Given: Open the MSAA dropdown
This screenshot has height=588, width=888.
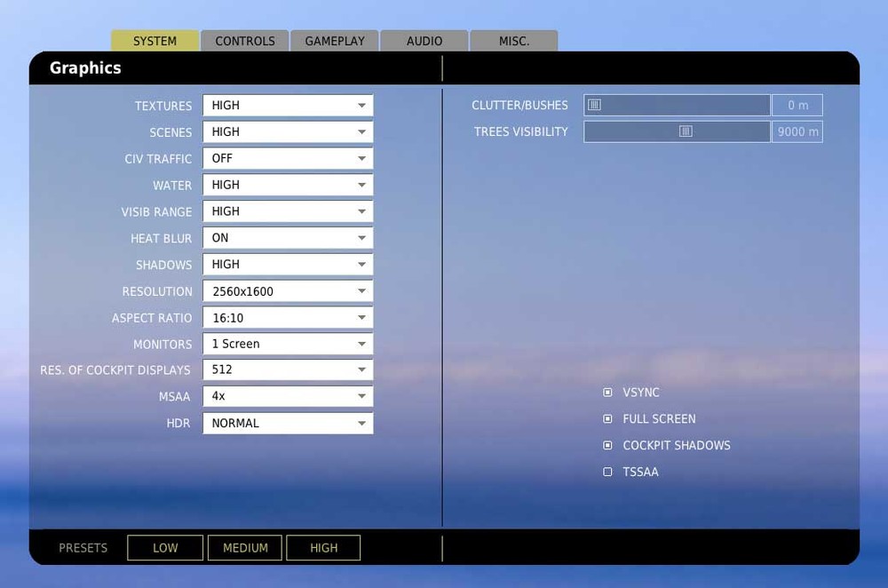Looking at the screenshot, I should [x=288, y=396].
